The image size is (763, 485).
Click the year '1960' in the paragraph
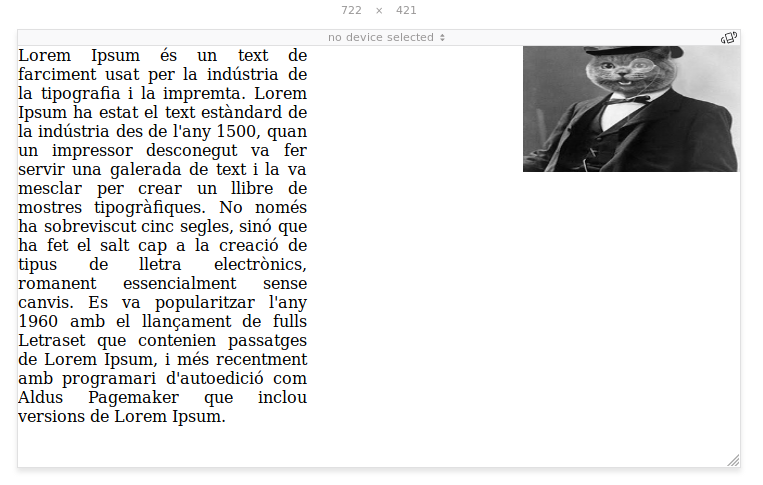pos(39,321)
